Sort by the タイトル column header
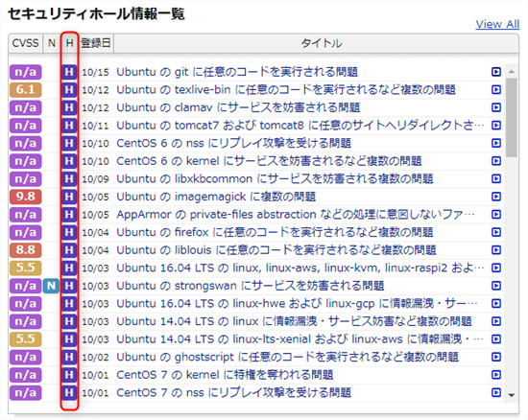Image resolution: width=528 pixels, height=420 pixels. (316, 43)
